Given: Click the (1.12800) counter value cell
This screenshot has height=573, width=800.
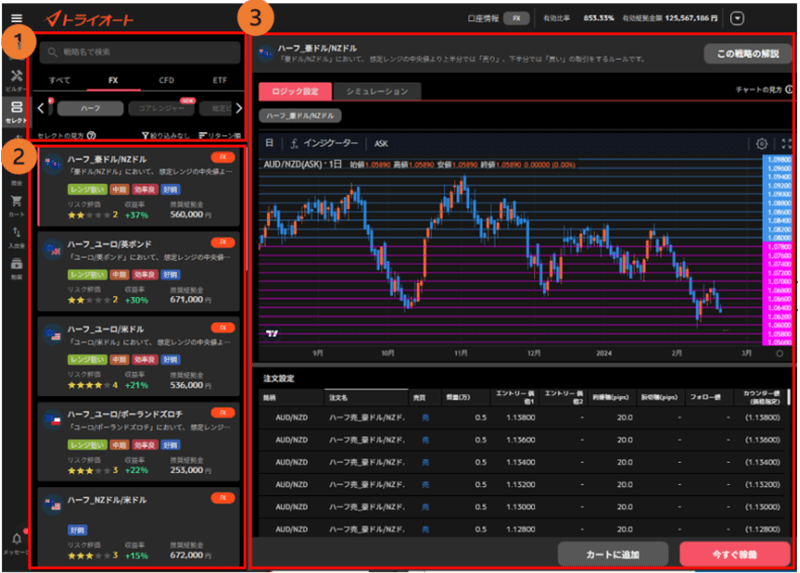Looking at the screenshot, I should [762, 529].
